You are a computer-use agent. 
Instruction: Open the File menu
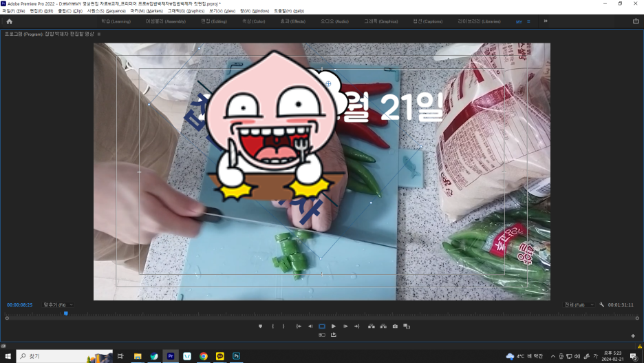click(x=14, y=11)
